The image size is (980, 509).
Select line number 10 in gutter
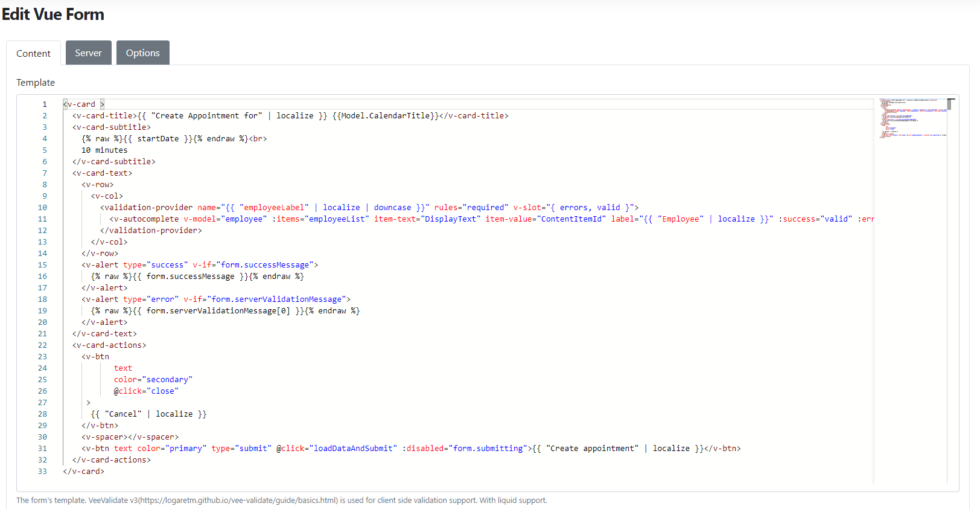42,208
